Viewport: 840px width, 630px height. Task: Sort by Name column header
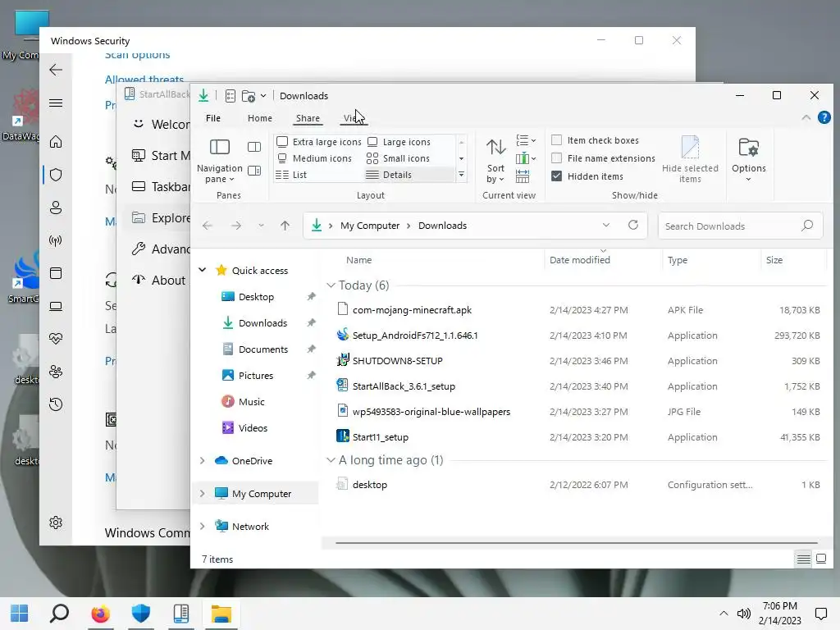pyautogui.click(x=359, y=260)
